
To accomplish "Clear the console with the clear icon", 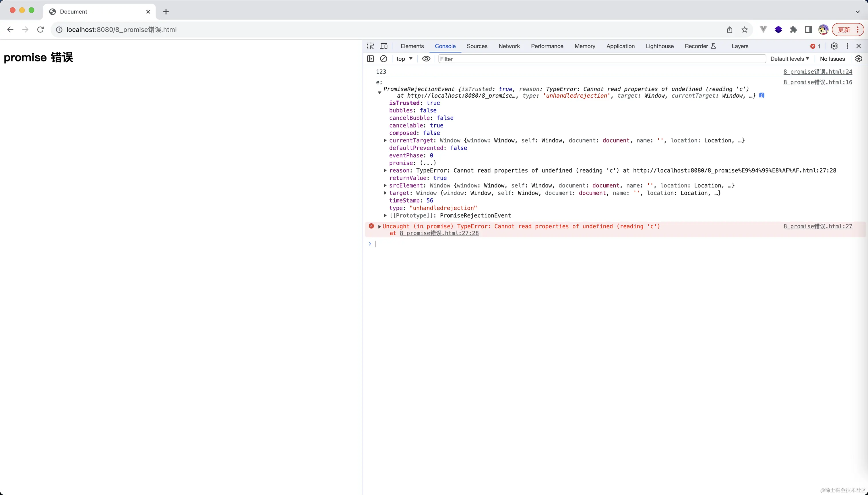I will pyautogui.click(x=383, y=59).
